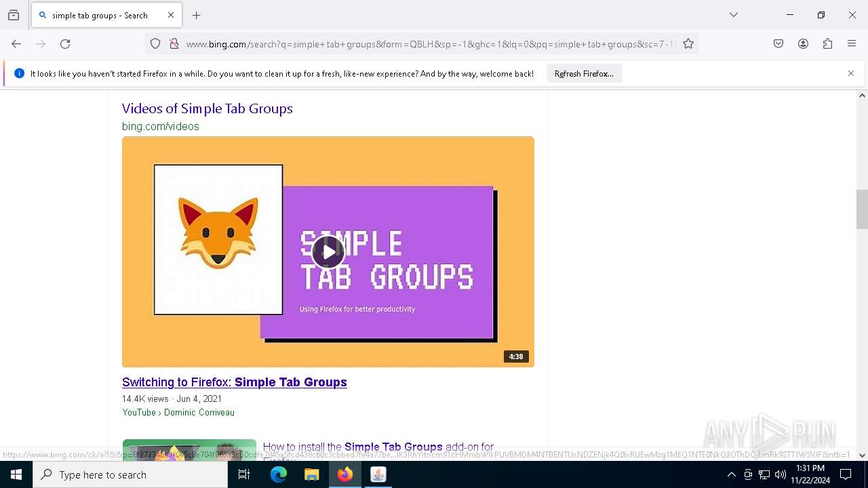The height and width of the screenshot is (488, 868).
Task: Click the "14.4K views · Jun 4, 2021" text
Action: [x=172, y=399]
